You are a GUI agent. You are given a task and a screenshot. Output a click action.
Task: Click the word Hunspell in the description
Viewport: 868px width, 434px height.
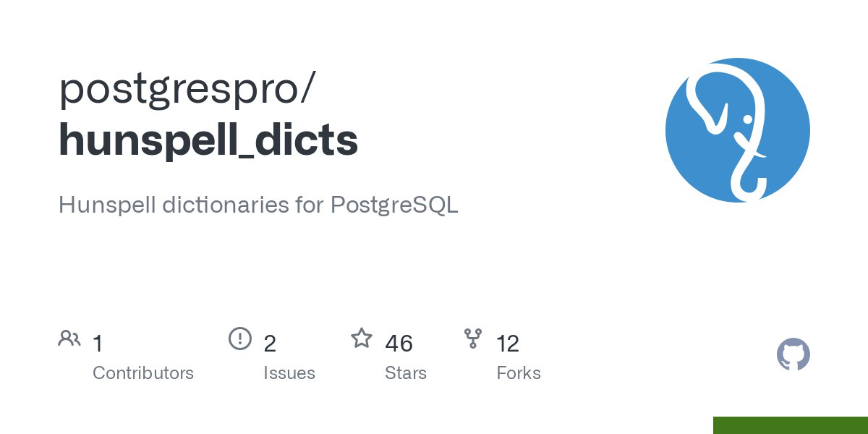tap(107, 205)
